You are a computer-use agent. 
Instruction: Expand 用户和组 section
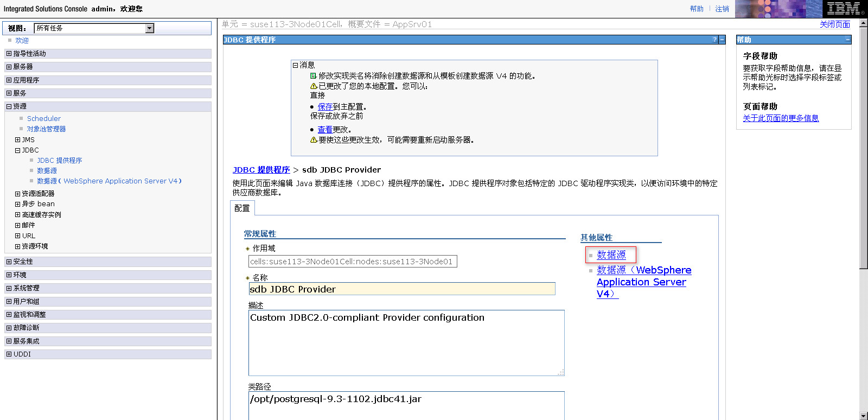9,302
